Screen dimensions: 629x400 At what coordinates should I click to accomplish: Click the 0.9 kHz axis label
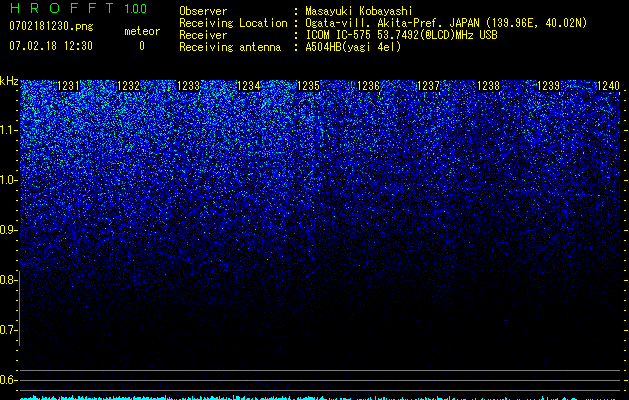(x=8, y=230)
